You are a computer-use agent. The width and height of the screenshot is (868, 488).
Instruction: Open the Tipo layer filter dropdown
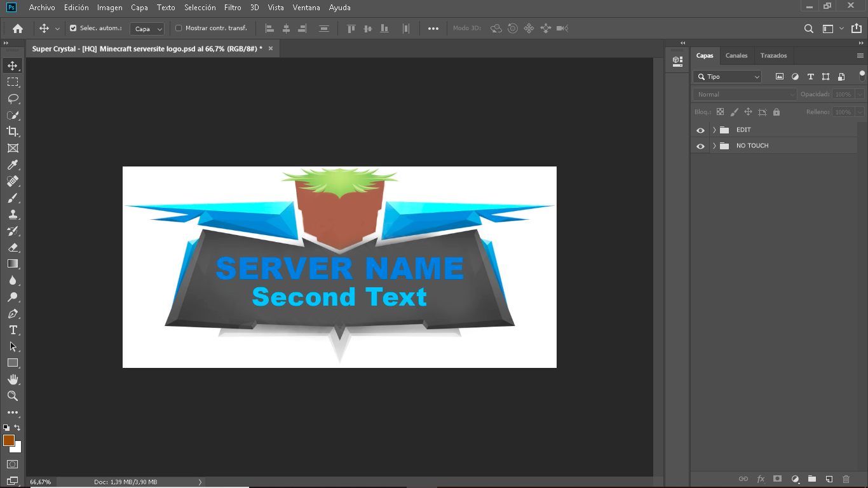[x=727, y=77]
